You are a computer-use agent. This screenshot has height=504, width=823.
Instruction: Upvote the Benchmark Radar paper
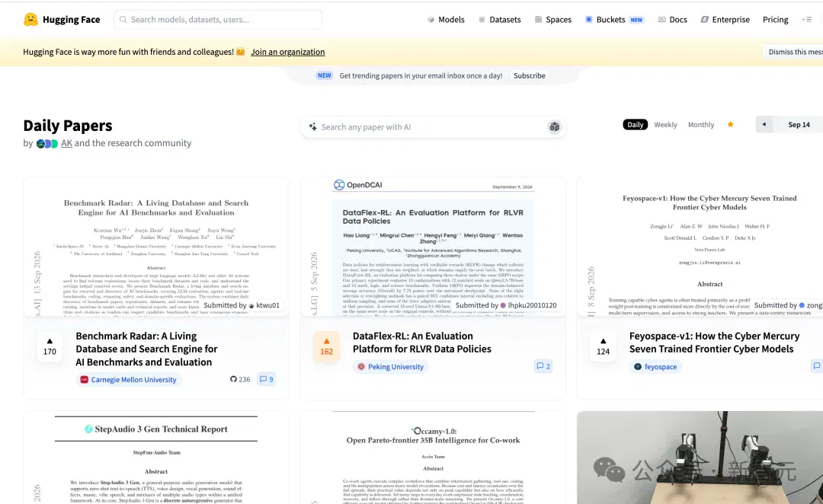[x=50, y=346]
